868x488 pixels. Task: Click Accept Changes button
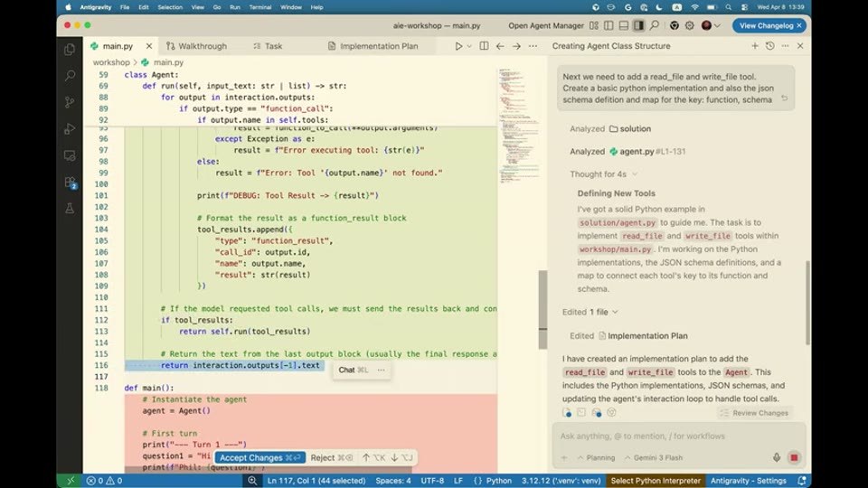[260, 457]
